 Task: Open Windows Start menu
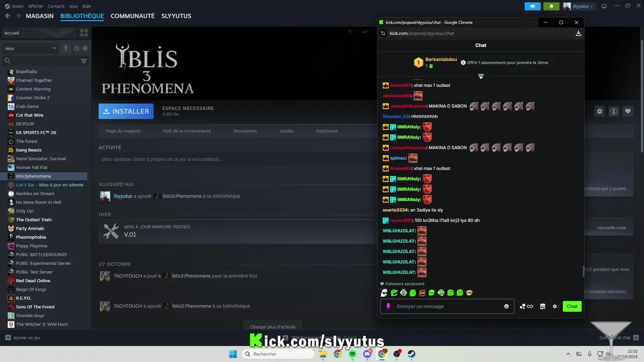tap(233, 354)
